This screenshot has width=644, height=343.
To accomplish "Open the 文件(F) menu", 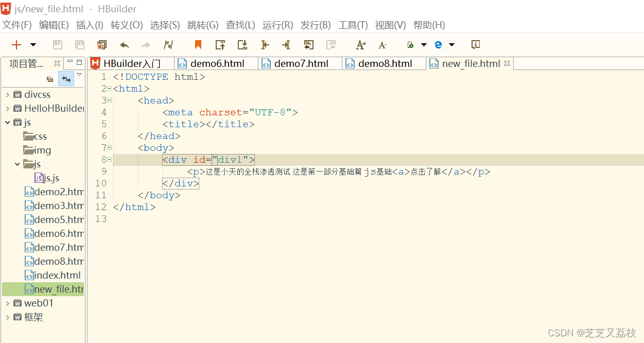I will click(17, 25).
